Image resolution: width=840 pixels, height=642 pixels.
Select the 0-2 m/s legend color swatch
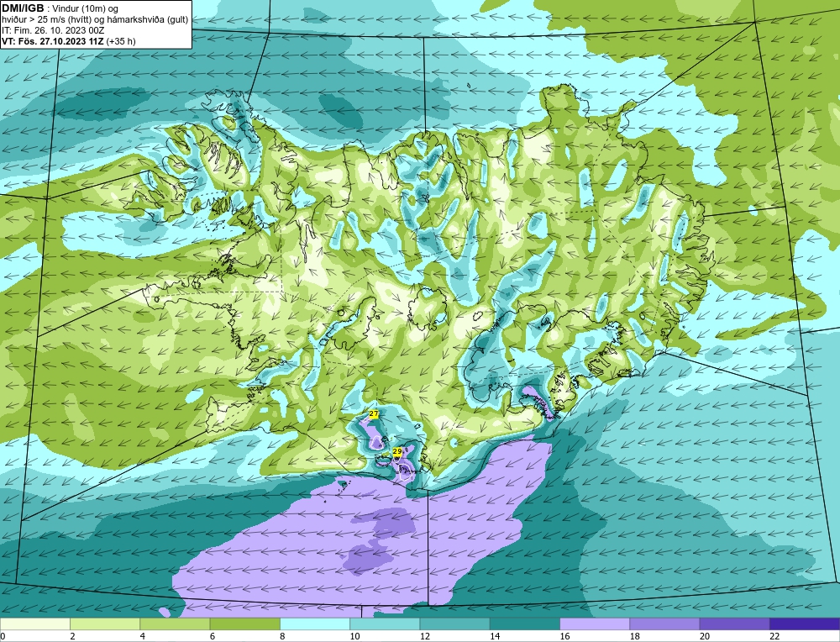pyautogui.click(x=34, y=624)
